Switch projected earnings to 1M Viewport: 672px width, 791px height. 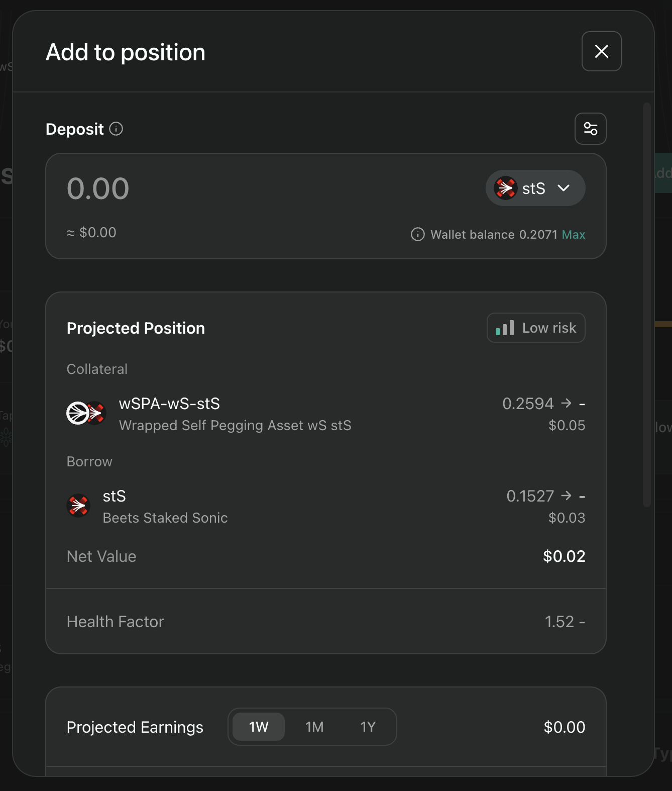pos(314,727)
